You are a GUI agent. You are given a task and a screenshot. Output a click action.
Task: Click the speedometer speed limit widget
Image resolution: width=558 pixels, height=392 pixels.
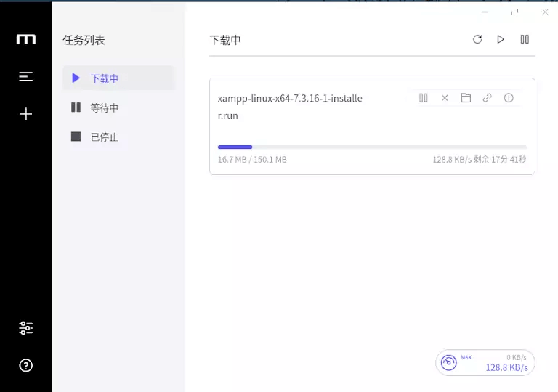pyautogui.click(x=485, y=362)
